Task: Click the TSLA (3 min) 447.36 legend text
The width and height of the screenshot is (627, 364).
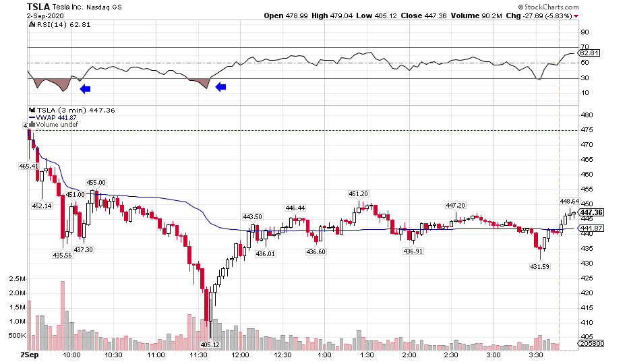Action: point(76,111)
